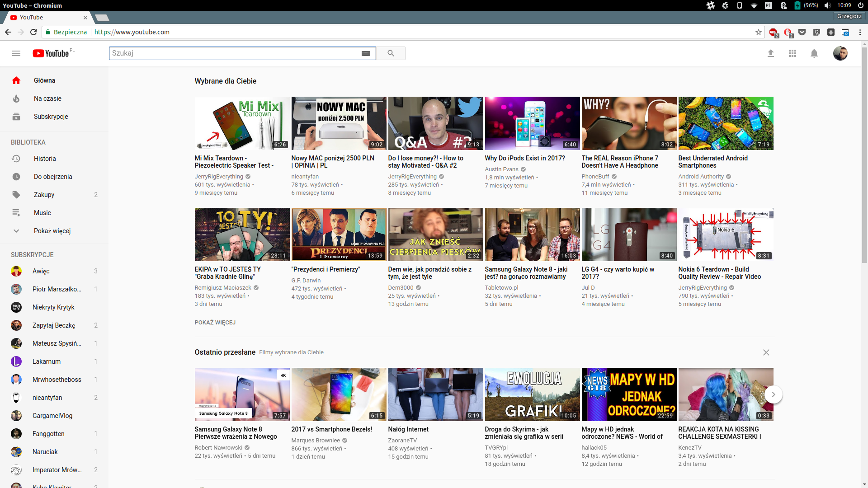Open the Awięc subscription channel
This screenshot has height=488, width=868.
click(54, 271)
